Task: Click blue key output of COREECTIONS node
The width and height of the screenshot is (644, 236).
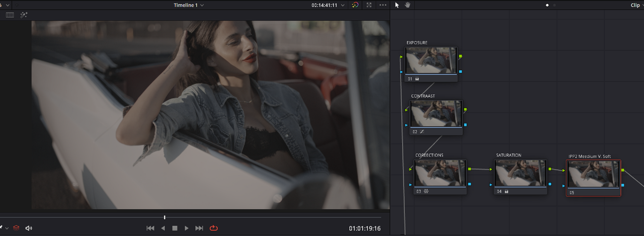Action: point(469,184)
